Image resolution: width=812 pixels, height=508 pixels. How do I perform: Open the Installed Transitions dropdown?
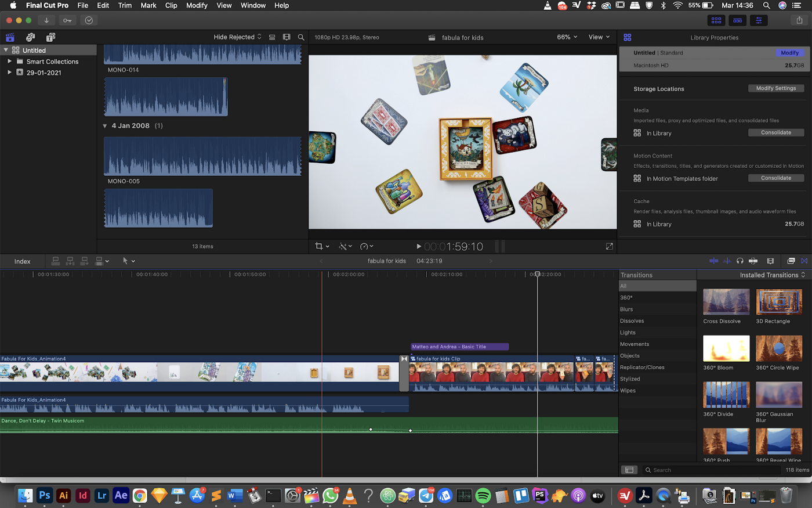coord(773,275)
